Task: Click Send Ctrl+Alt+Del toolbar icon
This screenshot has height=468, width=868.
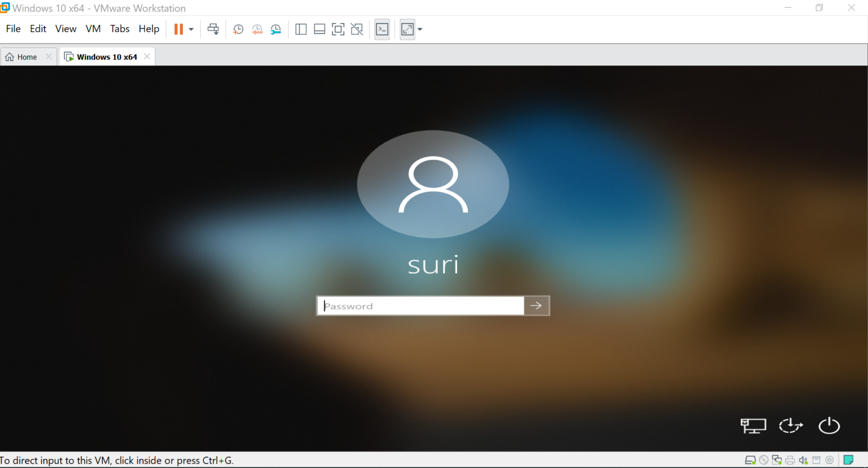Action: click(213, 29)
